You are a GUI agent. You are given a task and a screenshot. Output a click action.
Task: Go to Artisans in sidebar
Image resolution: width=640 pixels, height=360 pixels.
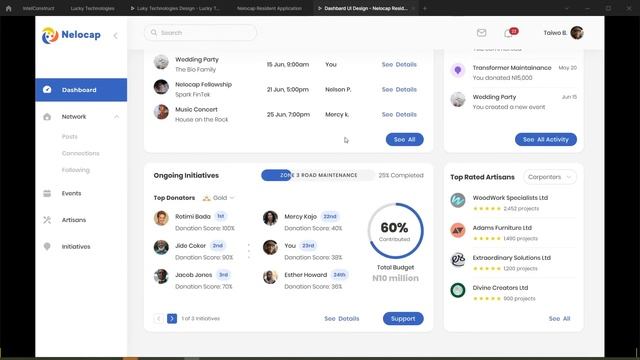pyautogui.click(x=73, y=220)
